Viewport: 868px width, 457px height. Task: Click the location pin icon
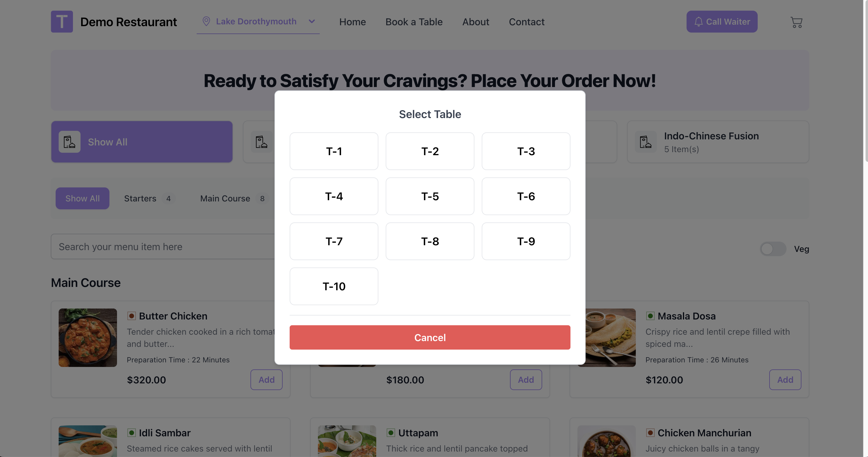206,21
